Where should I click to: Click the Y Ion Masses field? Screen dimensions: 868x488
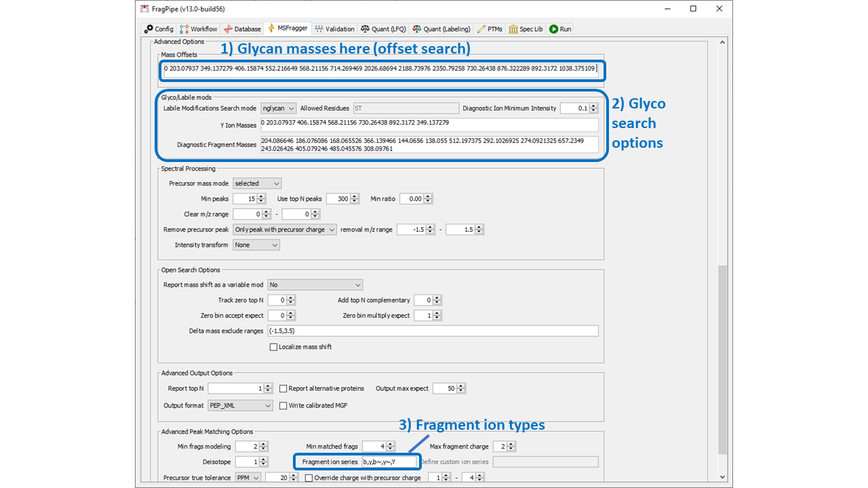(429, 125)
